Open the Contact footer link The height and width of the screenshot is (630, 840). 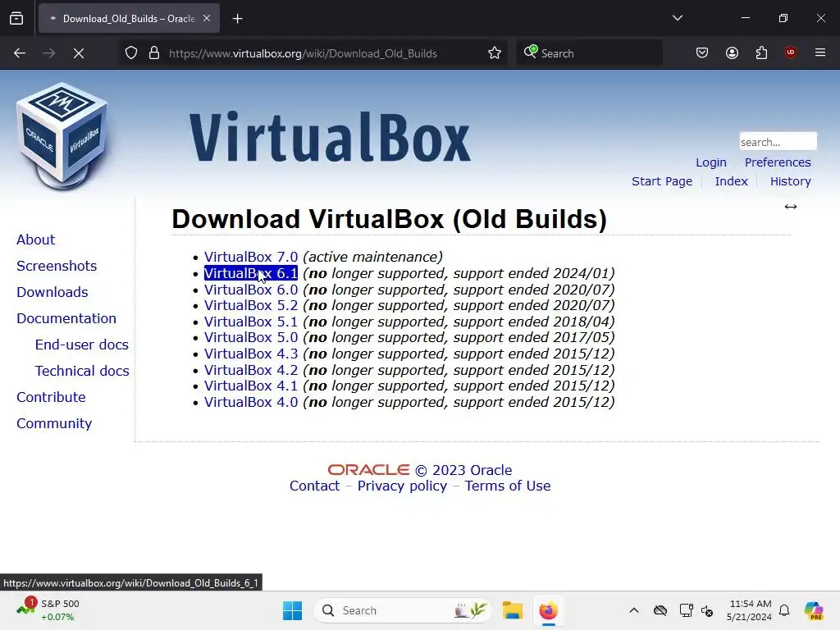coord(314,486)
